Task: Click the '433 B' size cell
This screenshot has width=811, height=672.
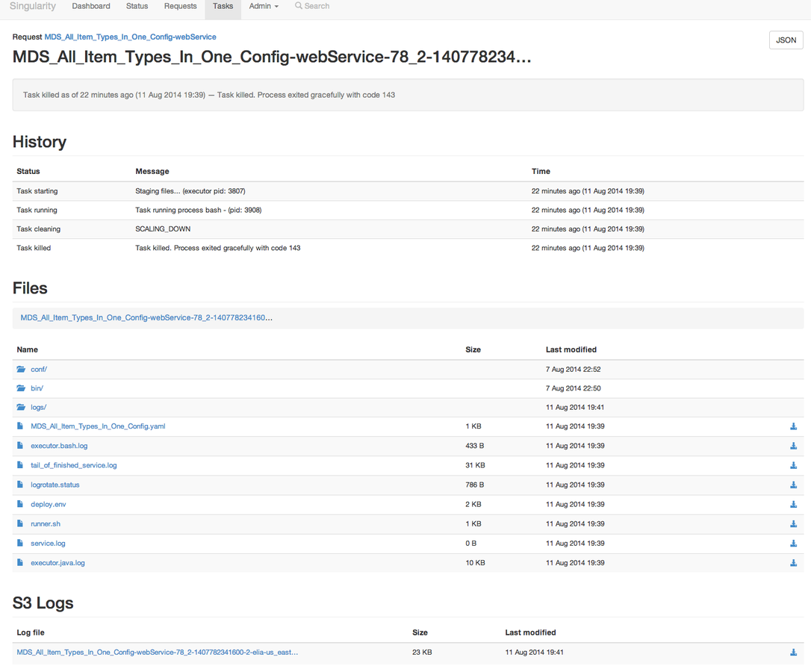Action: 474,446
